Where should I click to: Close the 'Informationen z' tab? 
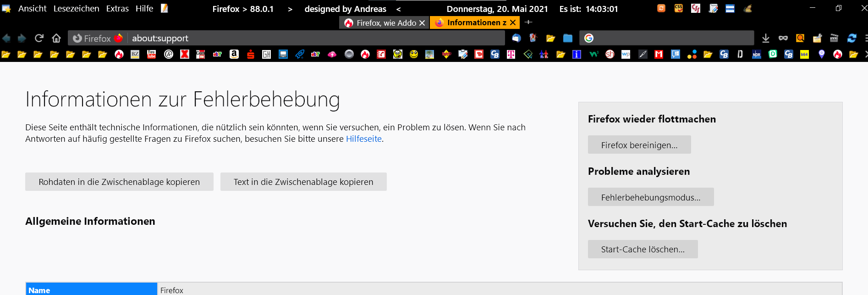click(513, 22)
